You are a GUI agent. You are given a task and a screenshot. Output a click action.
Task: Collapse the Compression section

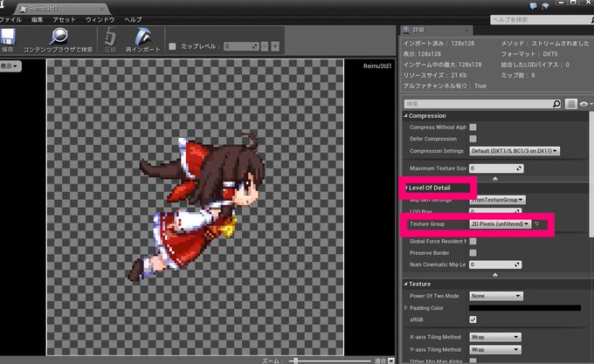[405, 116]
